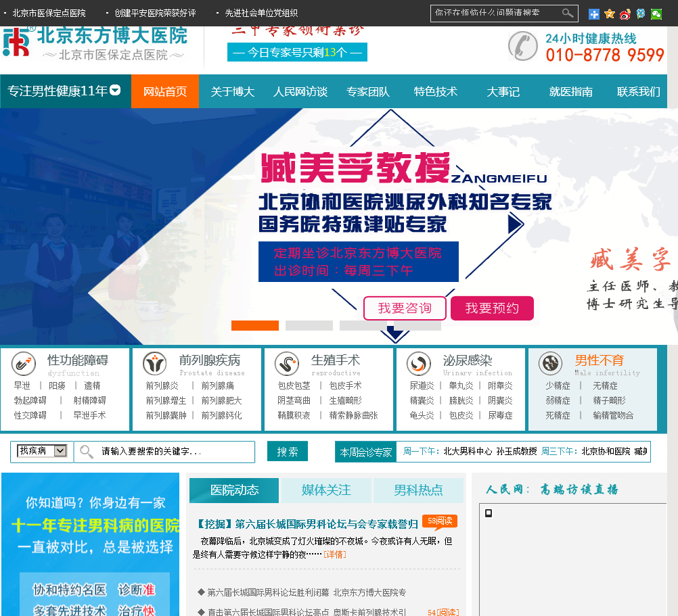Screen dimensions: 678x616
Task: Select first orange banner slide indicator
Action: coord(255,326)
